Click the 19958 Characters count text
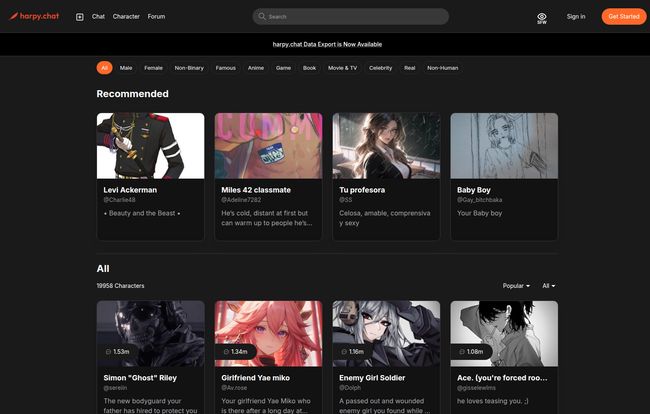Viewport: 650px width, 414px height. (x=120, y=286)
